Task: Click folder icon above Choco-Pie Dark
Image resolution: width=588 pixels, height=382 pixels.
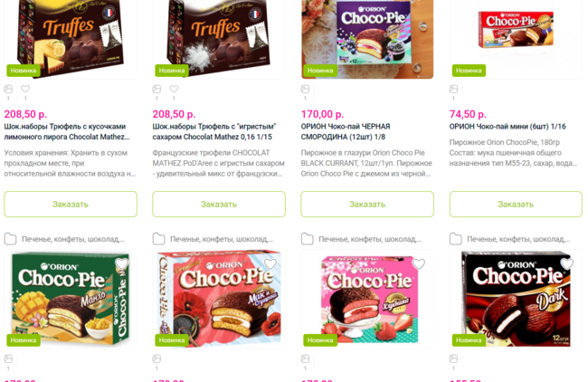Action: (x=456, y=239)
